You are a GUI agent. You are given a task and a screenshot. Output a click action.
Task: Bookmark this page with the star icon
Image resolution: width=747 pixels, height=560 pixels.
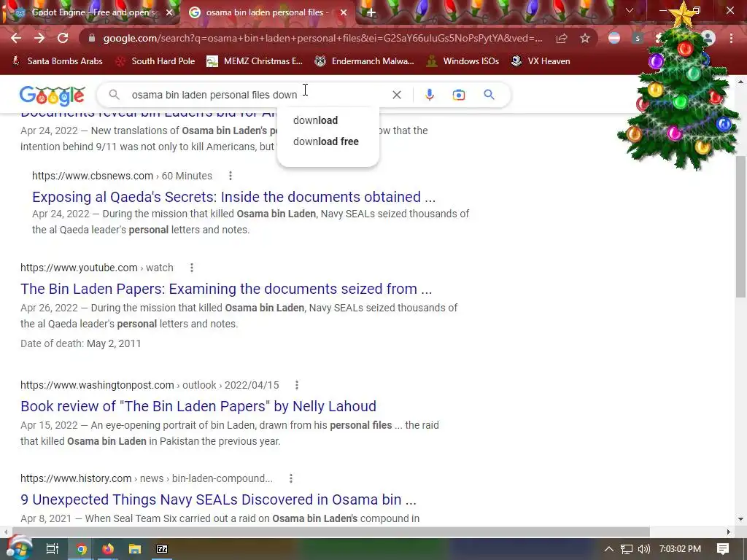tap(585, 38)
